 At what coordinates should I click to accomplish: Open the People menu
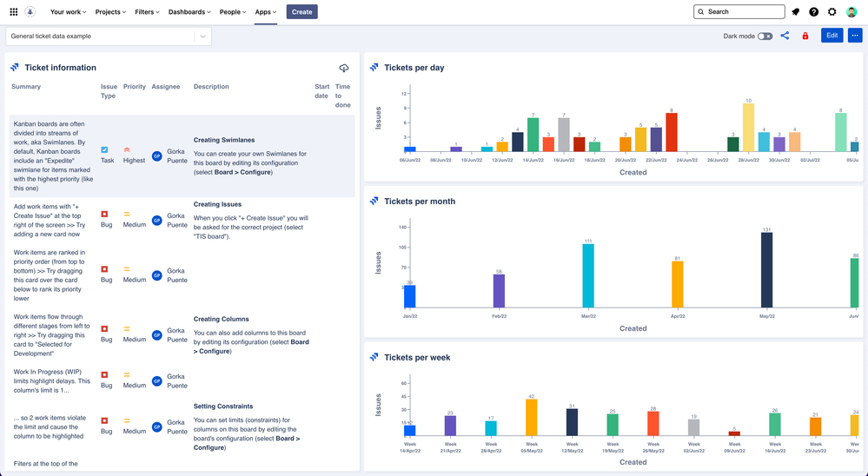coord(233,11)
